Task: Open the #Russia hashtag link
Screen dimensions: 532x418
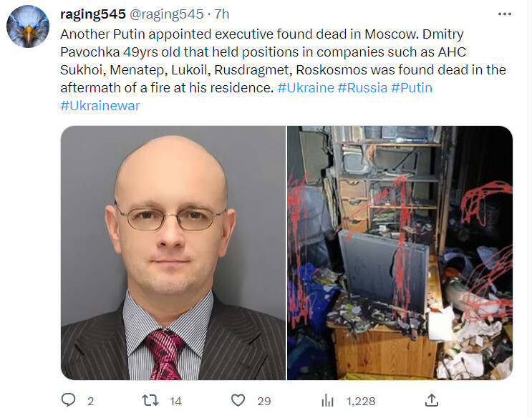Action: tap(362, 88)
